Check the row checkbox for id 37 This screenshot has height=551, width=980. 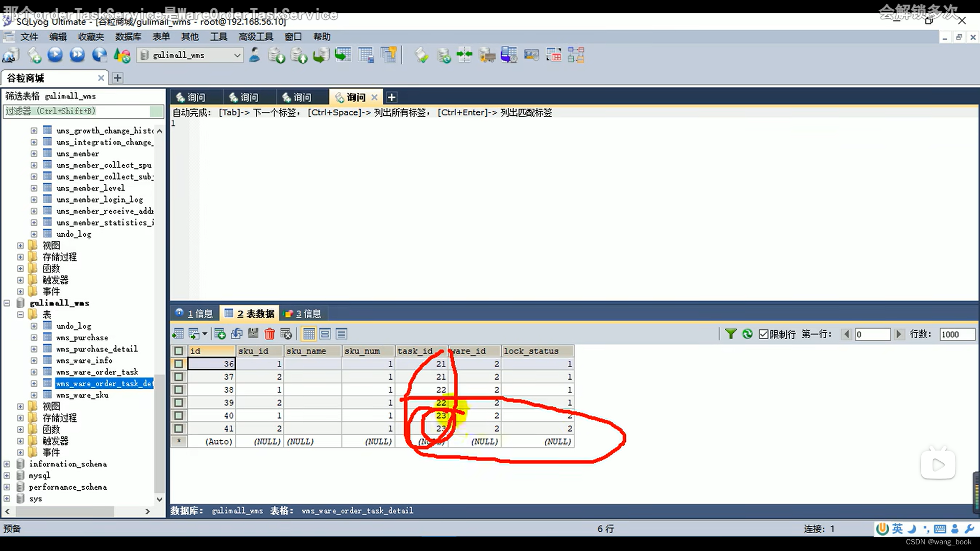(x=179, y=377)
